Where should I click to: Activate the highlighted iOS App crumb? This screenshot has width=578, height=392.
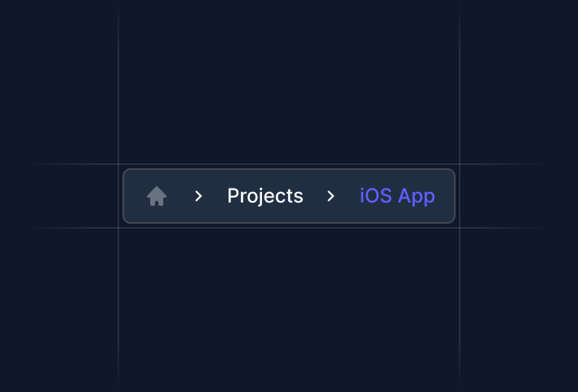click(398, 196)
